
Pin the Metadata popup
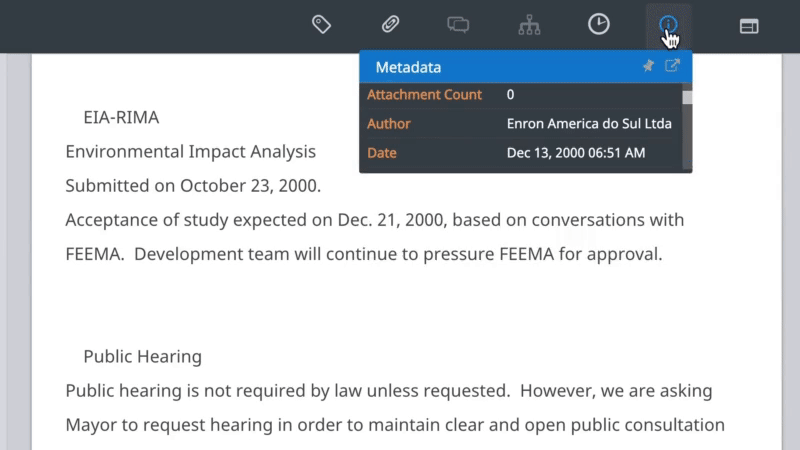click(x=648, y=66)
